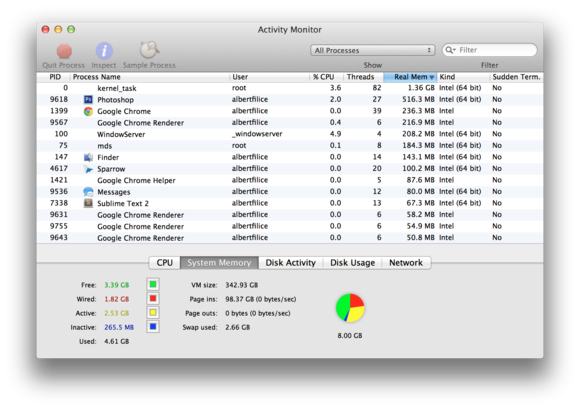Screen dimensions: 580x409
Task: Click the memory usage pie chart
Action: (x=350, y=308)
